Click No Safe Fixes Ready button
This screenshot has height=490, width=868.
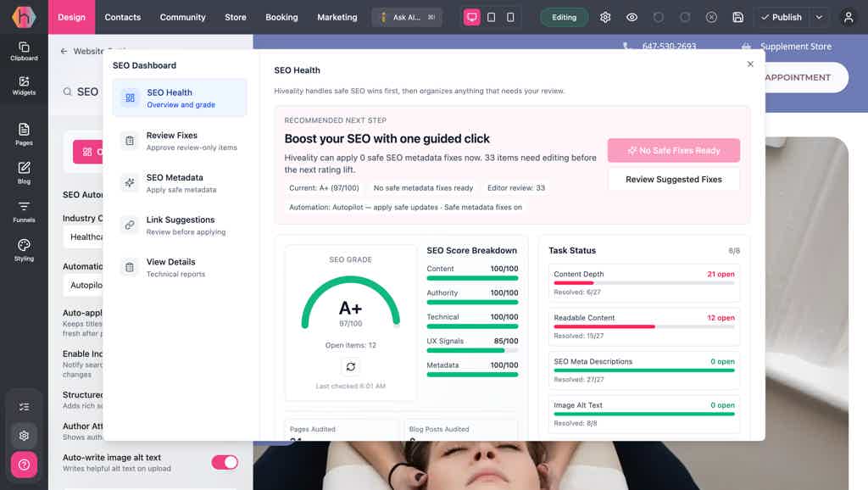pyautogui.click(x=674, y=151)
